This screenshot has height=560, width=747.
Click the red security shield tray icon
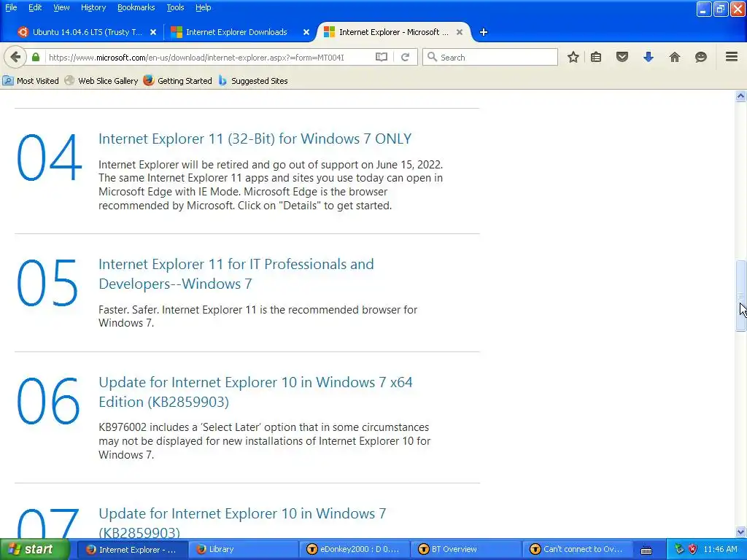click(x=693, y=550)
